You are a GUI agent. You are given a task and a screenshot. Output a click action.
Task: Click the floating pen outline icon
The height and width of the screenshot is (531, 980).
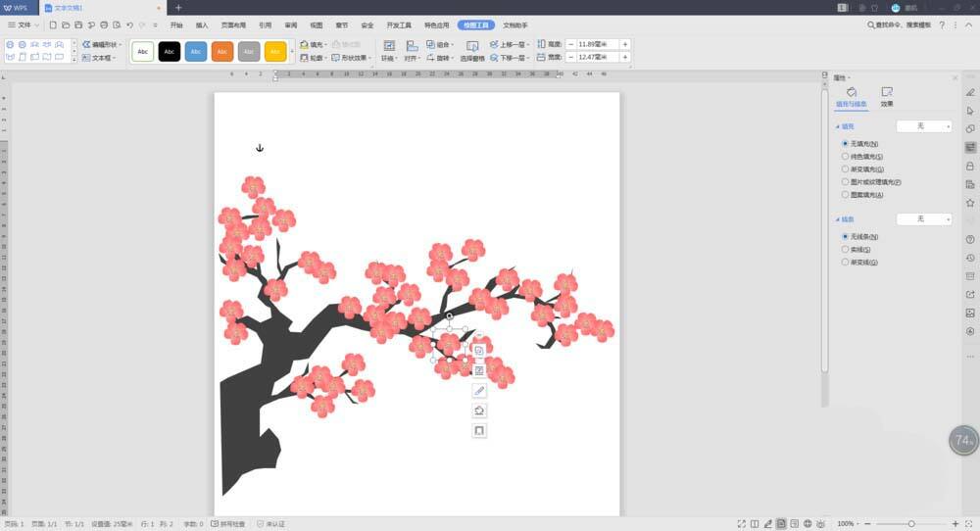(x=479, y=391)
